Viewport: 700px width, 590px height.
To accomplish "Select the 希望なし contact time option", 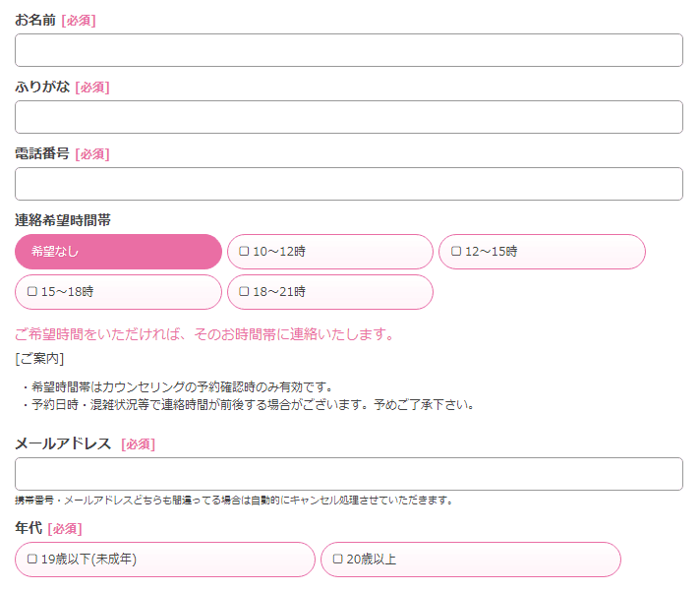I will pyautogui.click(x=118, y=252).
